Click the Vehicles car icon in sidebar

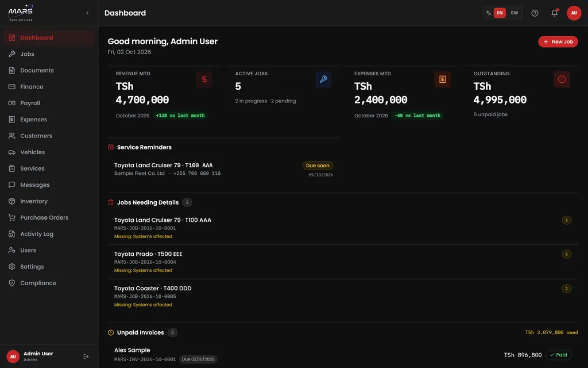tap(12, 152)
